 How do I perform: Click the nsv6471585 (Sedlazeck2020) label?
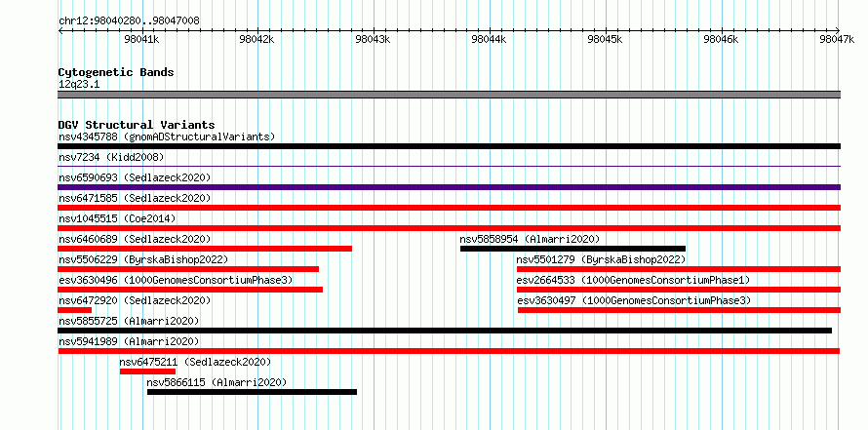[x=135, y=198]
